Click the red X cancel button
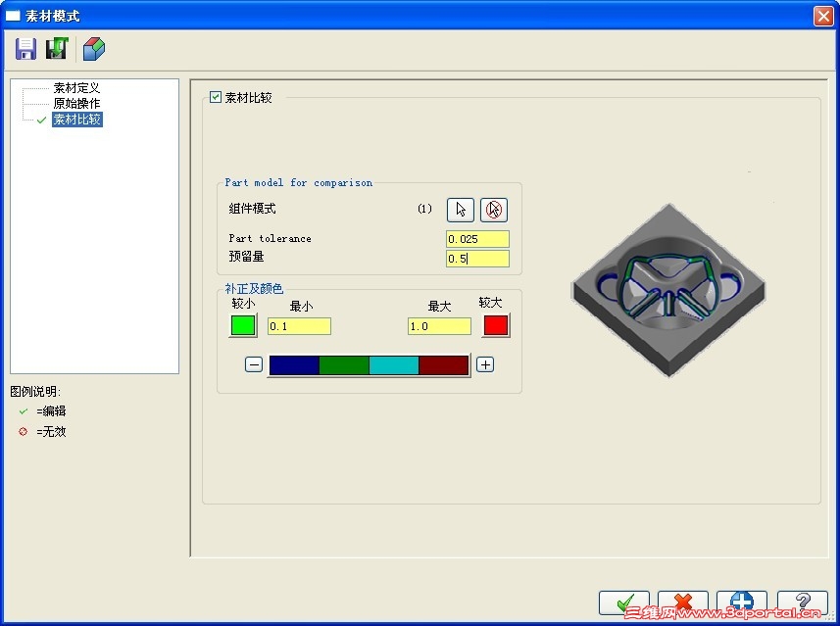840x626 pixels. [x=683, y=603]
